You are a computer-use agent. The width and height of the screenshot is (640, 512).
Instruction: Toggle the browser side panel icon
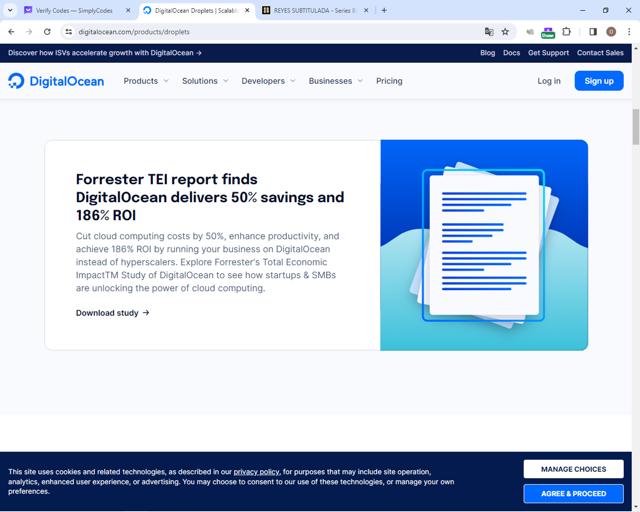pos(593,31)
